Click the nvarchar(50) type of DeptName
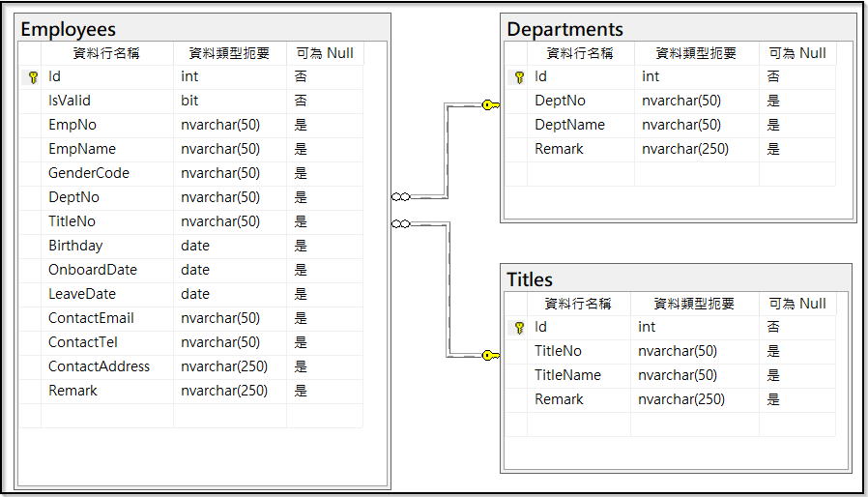This screenshot has width=868, height=497. point(681,125)
